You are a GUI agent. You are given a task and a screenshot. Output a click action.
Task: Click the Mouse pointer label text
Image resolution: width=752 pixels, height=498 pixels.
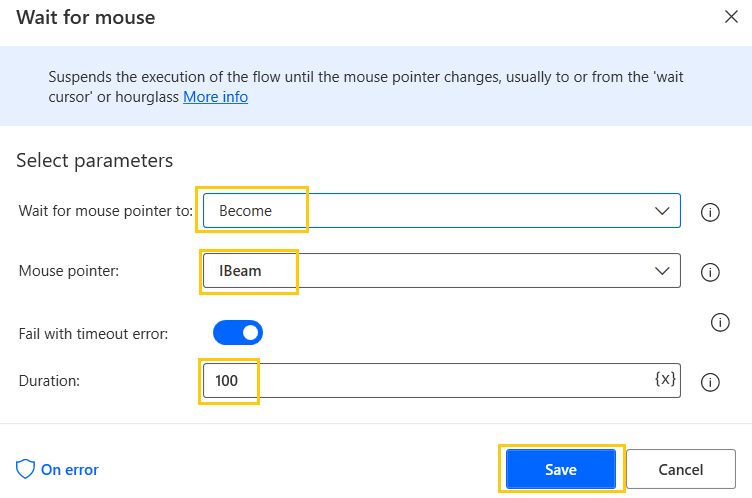[69, 271]
